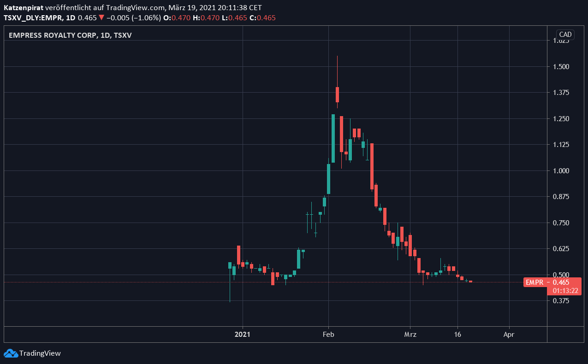Click the 1.375 price axis label
Viewport: 588px width, 364px height.
pos(561,93)
